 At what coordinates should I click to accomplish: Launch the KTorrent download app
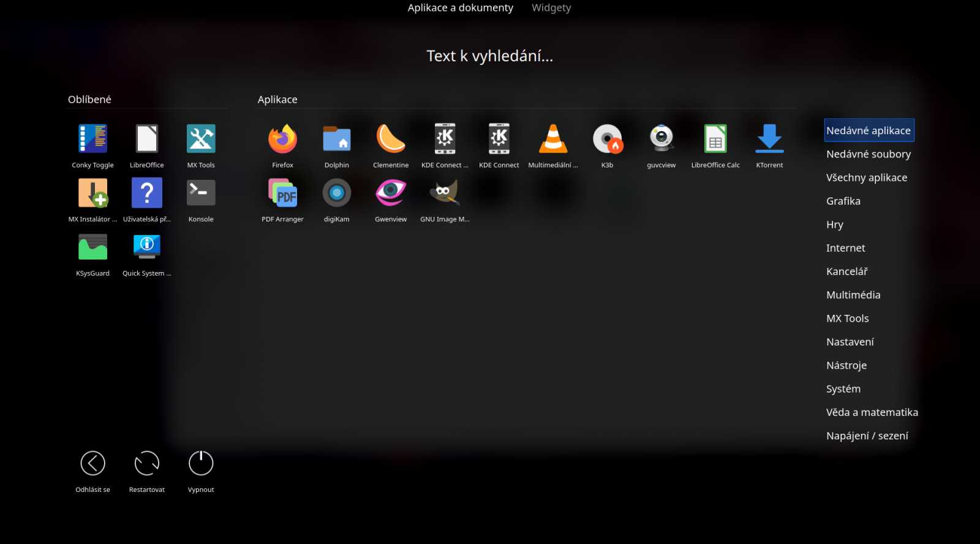click(x=769, y=146)
